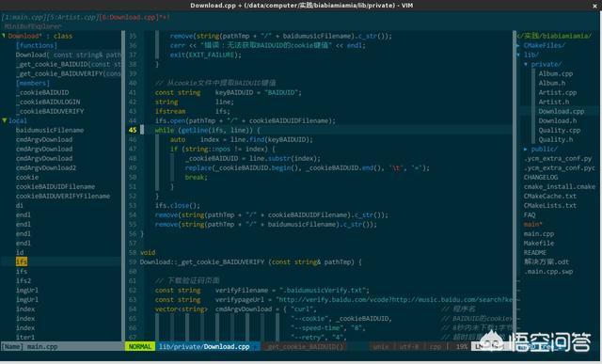The height and width of the screenshot is (364, 602).
Task: Expand the CMakeFiles/ folder arrow
Action: 518,45
